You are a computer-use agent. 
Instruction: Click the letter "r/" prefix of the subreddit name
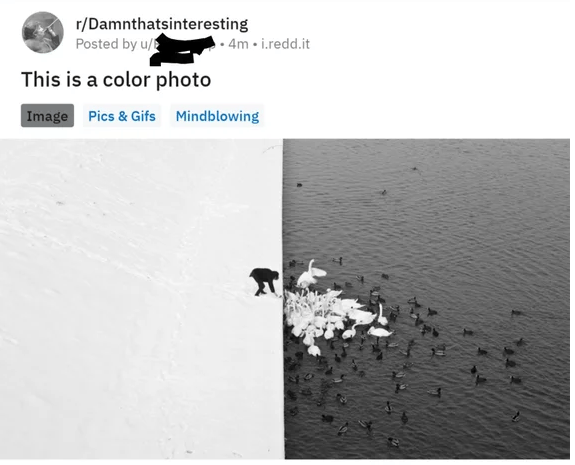(81, 24)
